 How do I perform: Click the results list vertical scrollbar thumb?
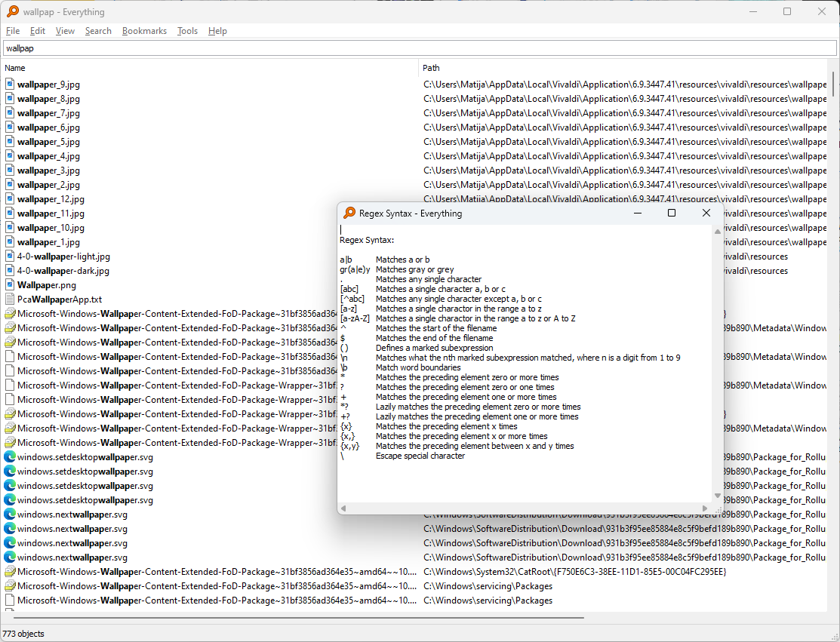(833, 84)
